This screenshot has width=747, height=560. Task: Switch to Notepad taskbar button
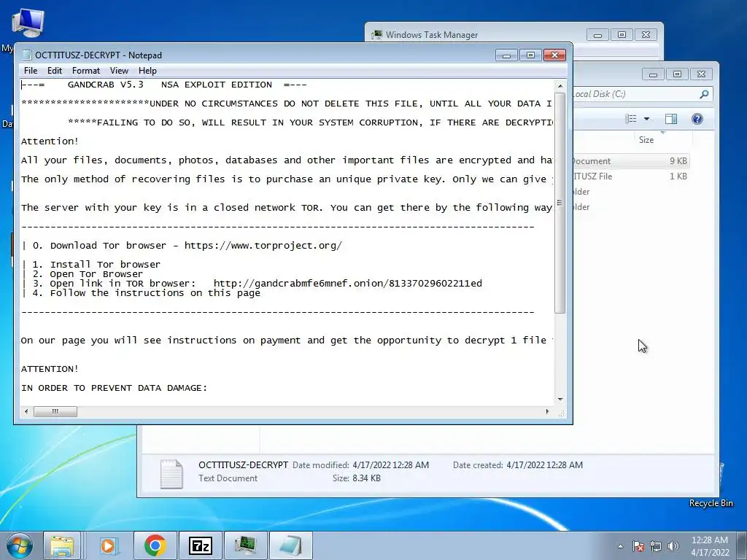pyautogui.click(x=290, y=545)
